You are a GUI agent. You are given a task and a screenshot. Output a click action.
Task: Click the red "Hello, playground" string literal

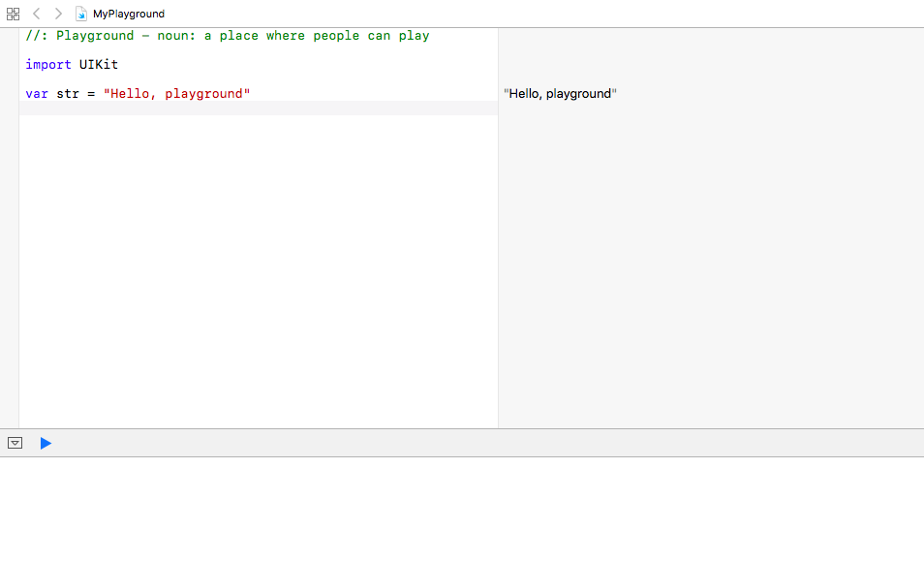pyautogui.click(x=177, y=94)
